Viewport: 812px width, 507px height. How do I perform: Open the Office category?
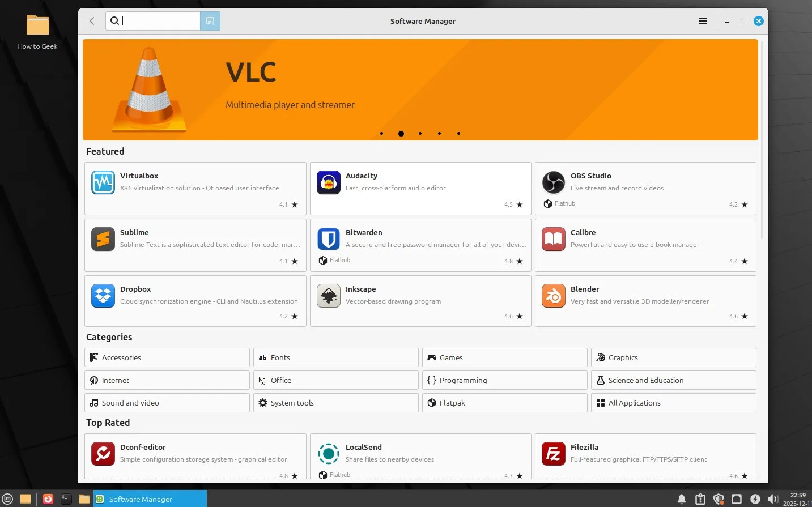coord(336,380)
